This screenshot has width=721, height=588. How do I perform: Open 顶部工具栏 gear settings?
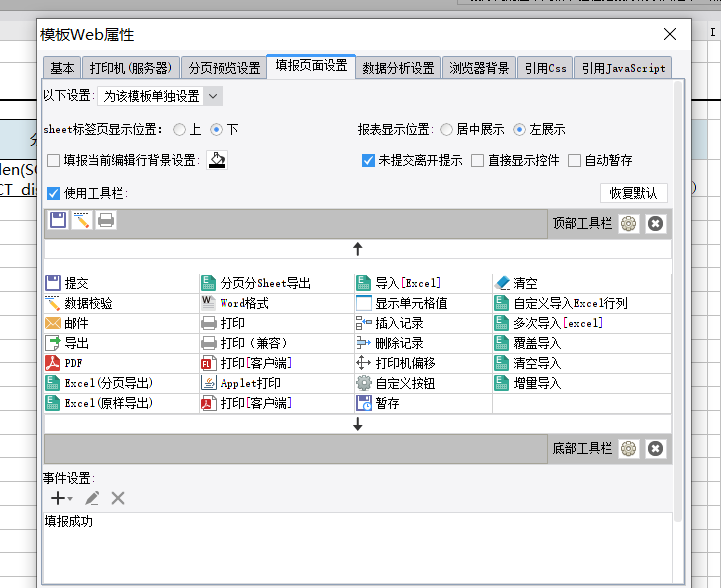click(629, 224)
